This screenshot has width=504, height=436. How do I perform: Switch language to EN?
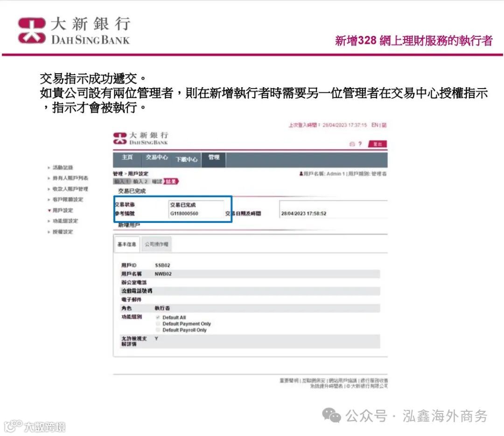[x=375, y=125]
